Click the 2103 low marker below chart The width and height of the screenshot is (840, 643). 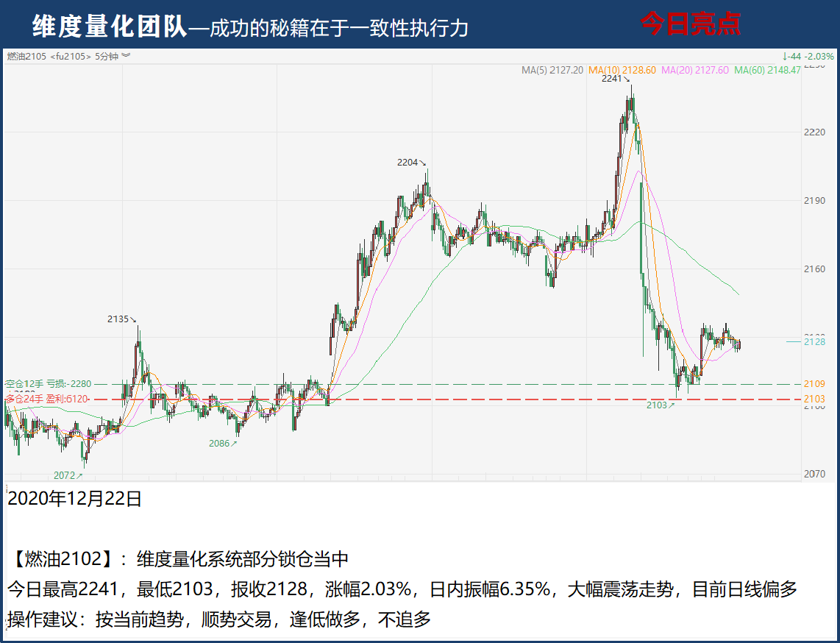pyautogui.click(x=660, y=405)
